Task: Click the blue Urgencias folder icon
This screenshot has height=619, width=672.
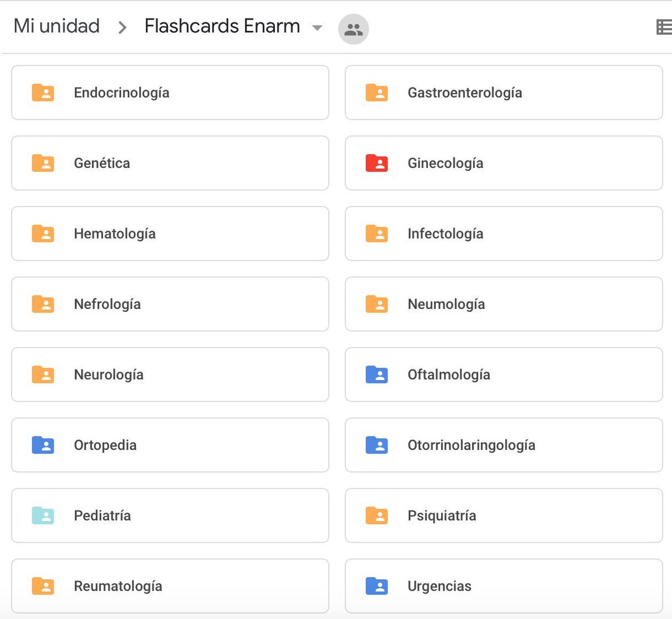Action: point(377,586)
